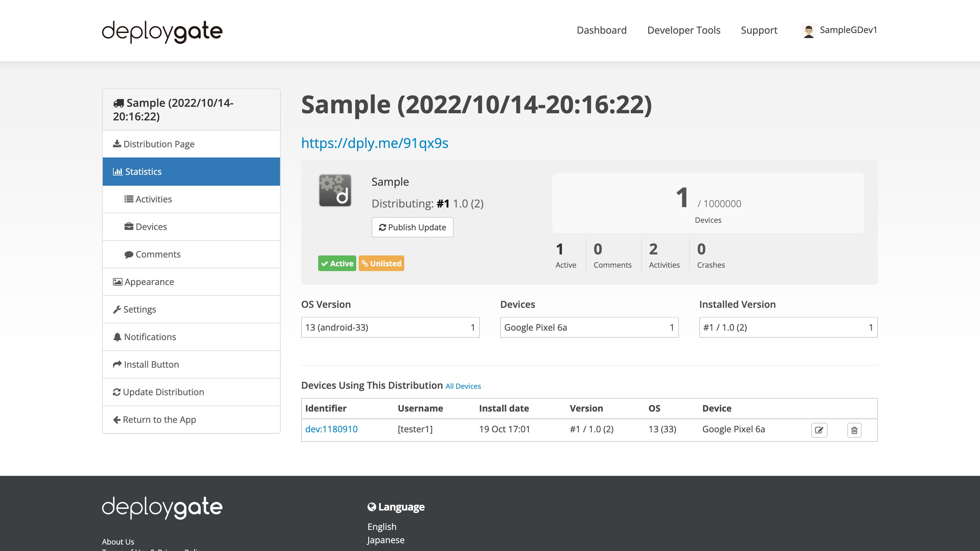Screen dimensions: 980x551
Task: Open Developer Tools in top navigation
Action: 683,30
